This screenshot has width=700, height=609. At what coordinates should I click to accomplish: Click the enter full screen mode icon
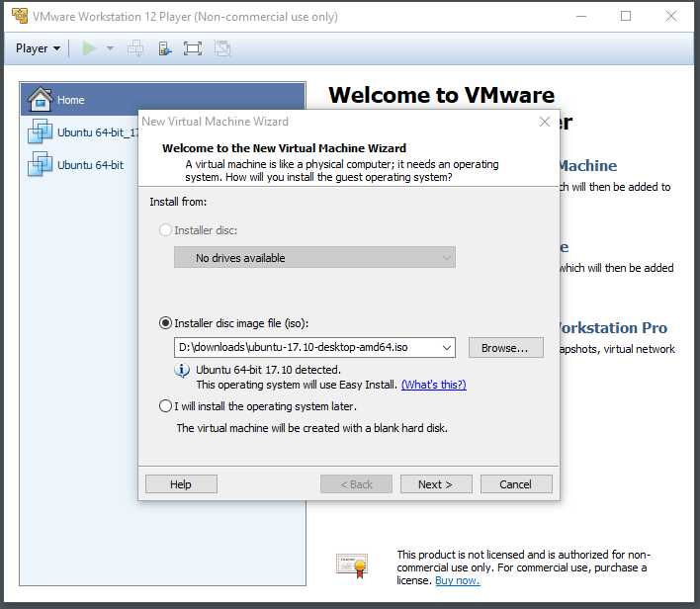click(193, 48)
